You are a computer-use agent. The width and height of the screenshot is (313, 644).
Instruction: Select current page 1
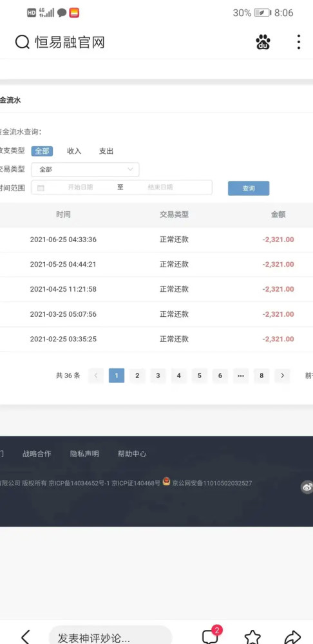(x=117, y=375)
